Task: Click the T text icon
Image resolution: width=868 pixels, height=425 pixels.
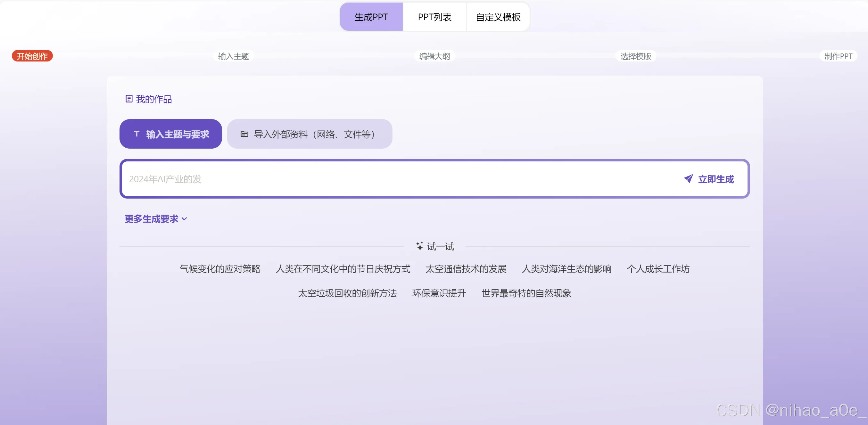Action: tap(136, 134)
